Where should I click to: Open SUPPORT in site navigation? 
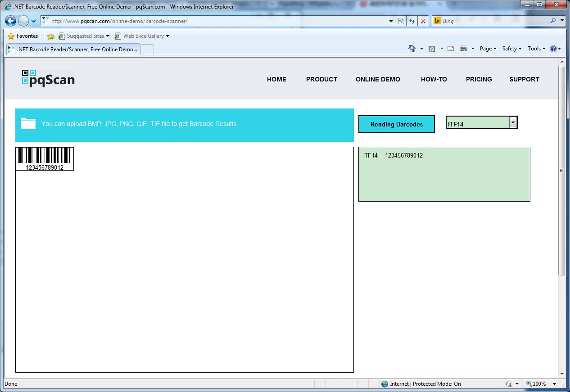[x=525, y=79]
